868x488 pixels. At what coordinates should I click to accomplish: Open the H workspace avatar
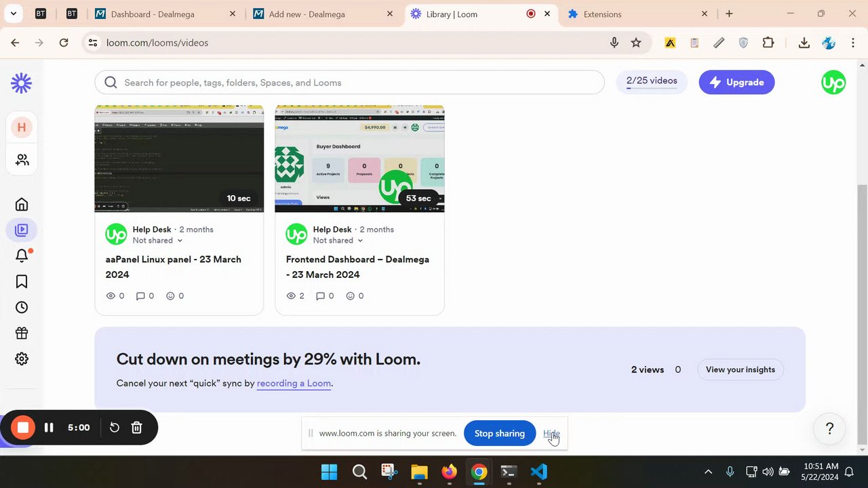[22, 127]
